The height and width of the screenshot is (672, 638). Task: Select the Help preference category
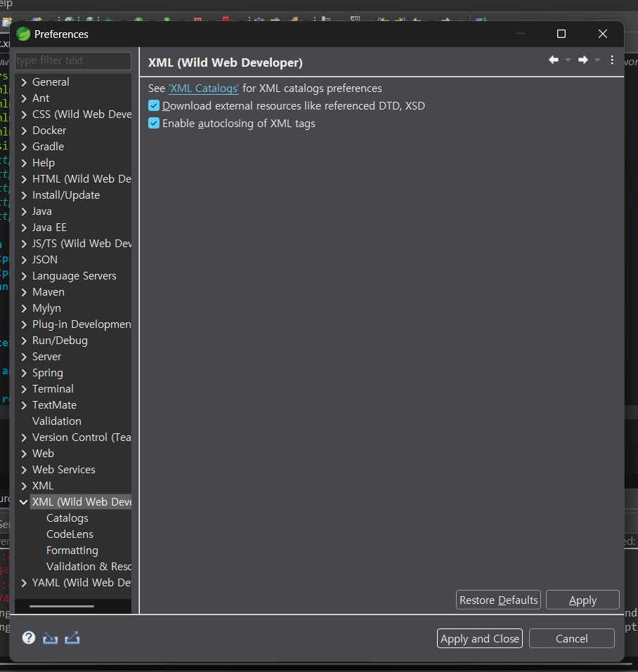(x=44, y=163)
